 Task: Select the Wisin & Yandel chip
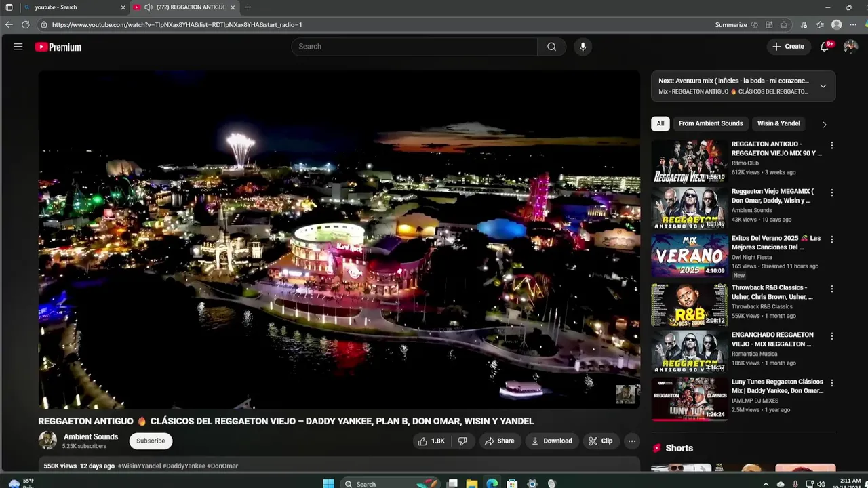[x=778, y=123]
